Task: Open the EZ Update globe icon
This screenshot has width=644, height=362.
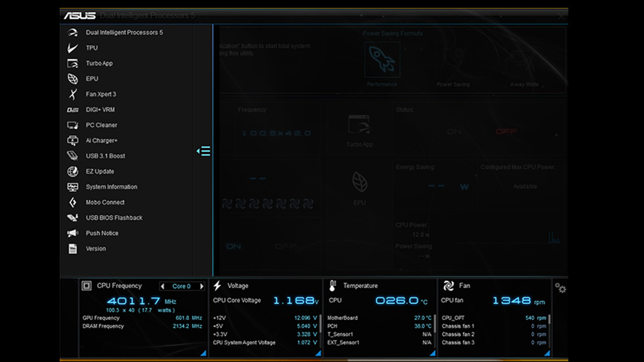Action: coord(73,171)
